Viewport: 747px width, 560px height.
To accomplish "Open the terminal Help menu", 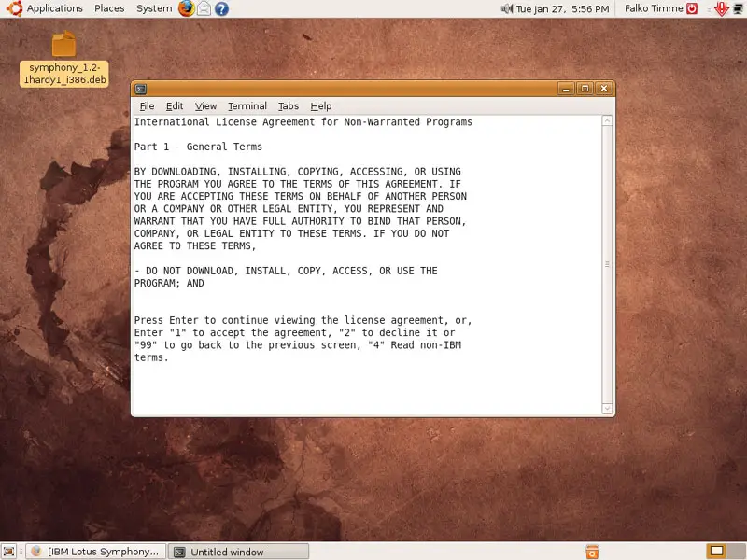I will [x=320, y=106].
